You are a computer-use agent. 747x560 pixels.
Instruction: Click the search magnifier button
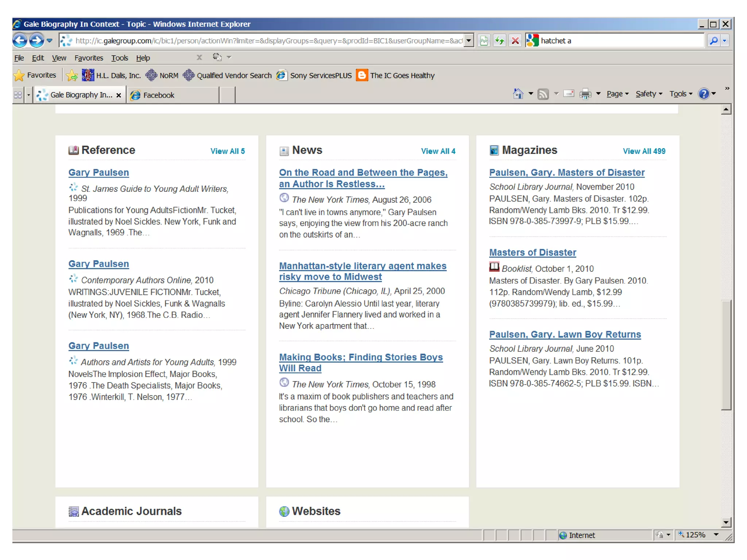pos(713,40)
